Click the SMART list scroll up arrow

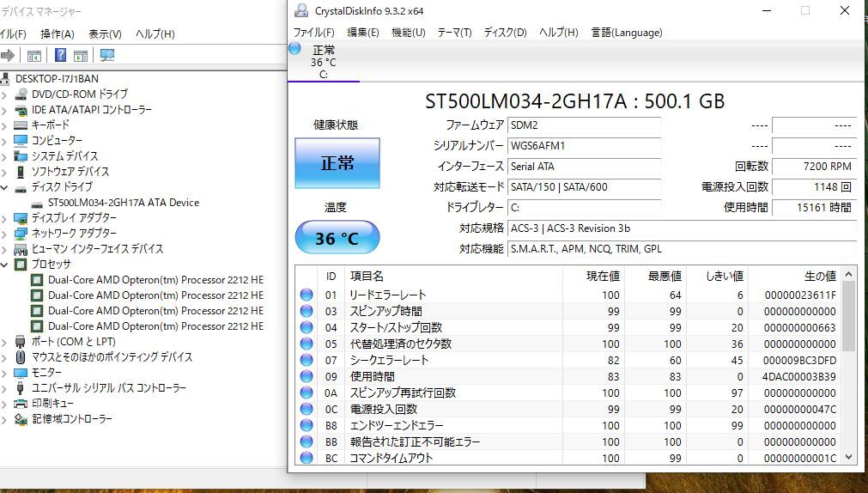(848, 274)
